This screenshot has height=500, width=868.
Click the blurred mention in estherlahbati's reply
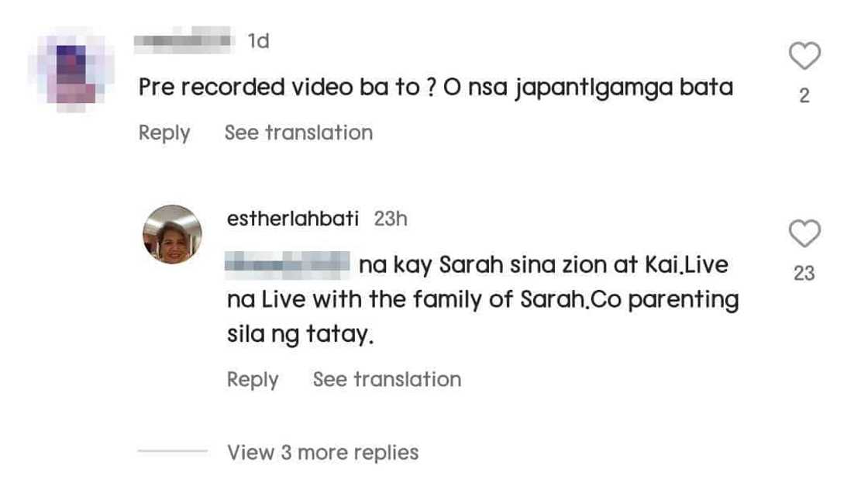tap(288, 265)
